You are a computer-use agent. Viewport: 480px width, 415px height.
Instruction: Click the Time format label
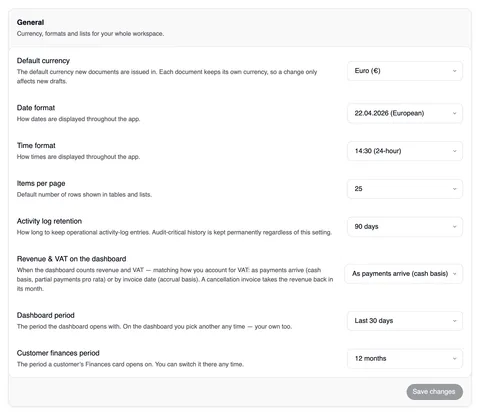tap(36, 145)
